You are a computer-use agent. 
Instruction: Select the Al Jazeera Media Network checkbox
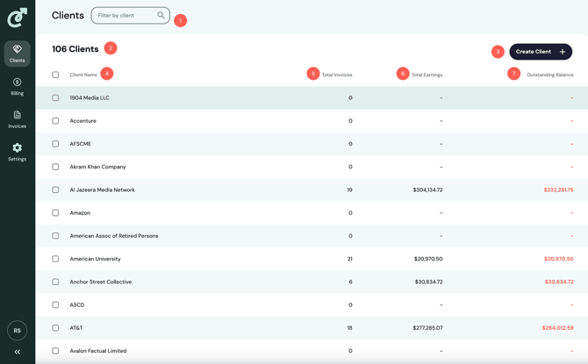point(55,189)
